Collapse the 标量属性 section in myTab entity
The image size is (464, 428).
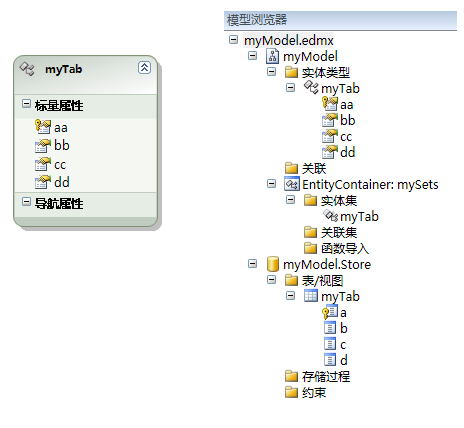click(26, 104)
